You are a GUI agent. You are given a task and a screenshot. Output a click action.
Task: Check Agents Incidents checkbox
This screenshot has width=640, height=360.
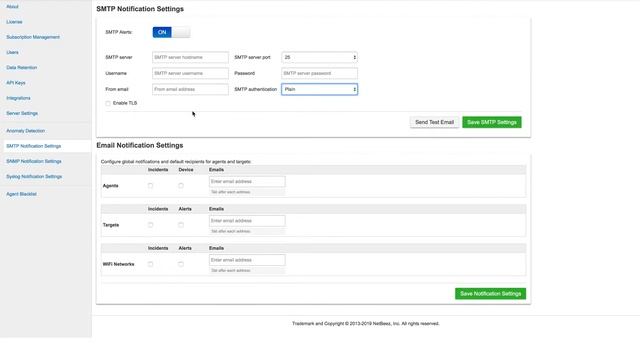[150, 186]
